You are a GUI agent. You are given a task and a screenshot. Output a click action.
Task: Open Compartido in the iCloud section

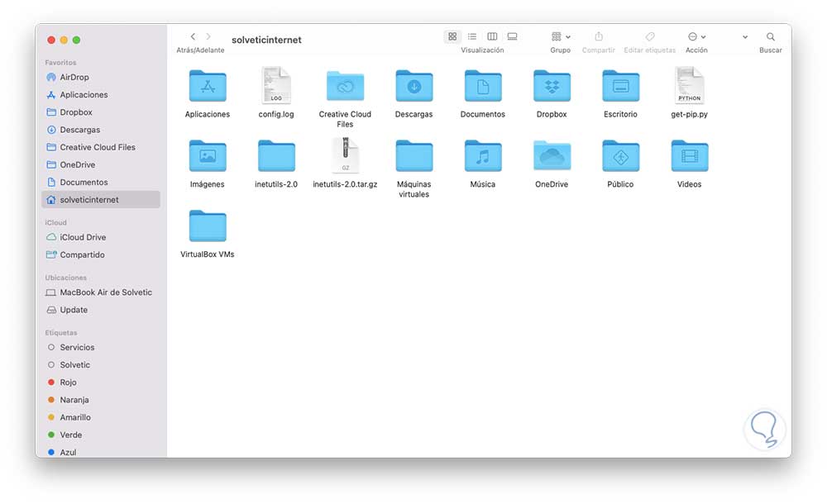[x=101, y=254]
